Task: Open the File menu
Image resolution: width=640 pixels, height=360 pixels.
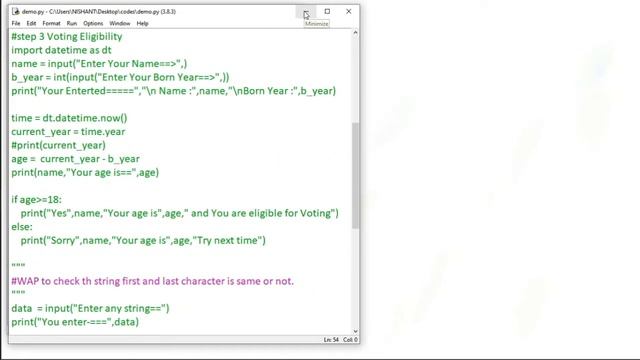Action: coord(16,23)
